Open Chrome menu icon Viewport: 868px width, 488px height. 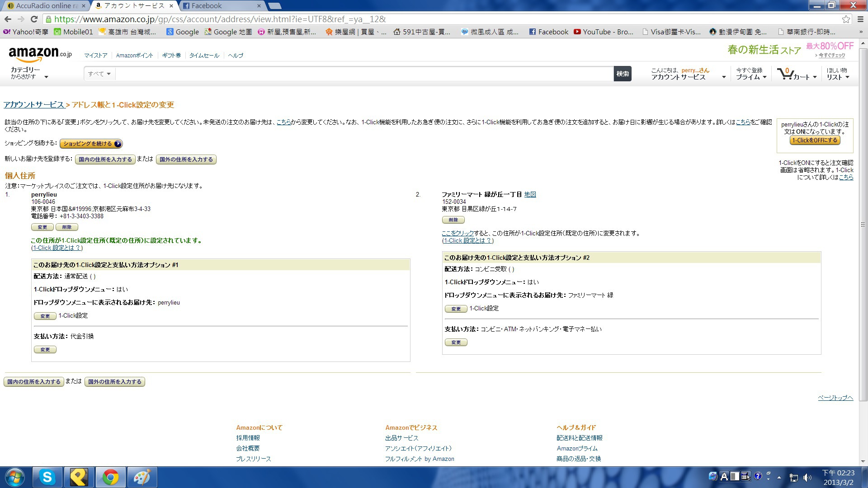click(x=860, y=19)
